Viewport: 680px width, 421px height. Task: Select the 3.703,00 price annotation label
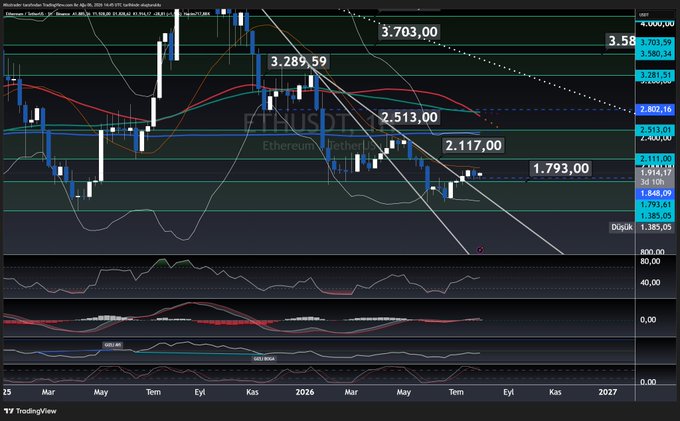409,32
